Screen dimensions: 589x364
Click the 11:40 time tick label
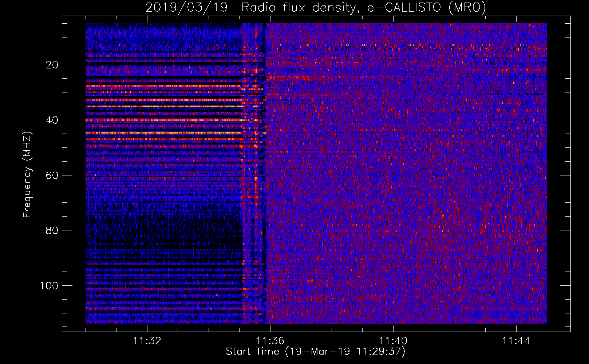[393, 341]
